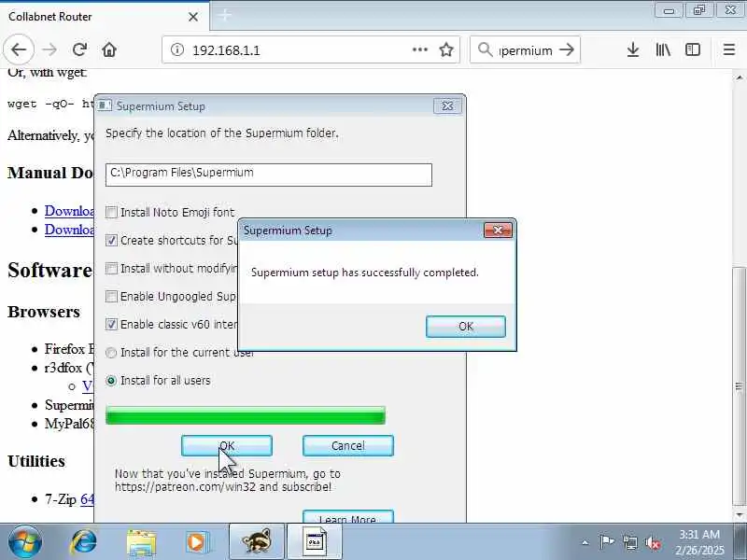The width and height of the screenshot is (747, 560).
Task: Open Windows Explorer from the taskbar
Action: pyautogui.click(x=141, y=542)
